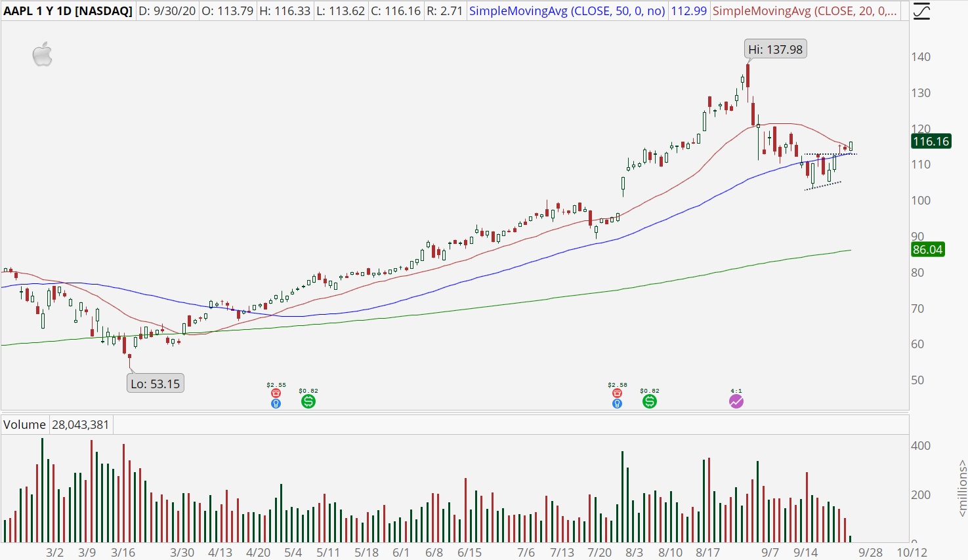Screen dimensions: 968x560
Task: Click the 60 price axis label
Action: (x=917, y=344)
